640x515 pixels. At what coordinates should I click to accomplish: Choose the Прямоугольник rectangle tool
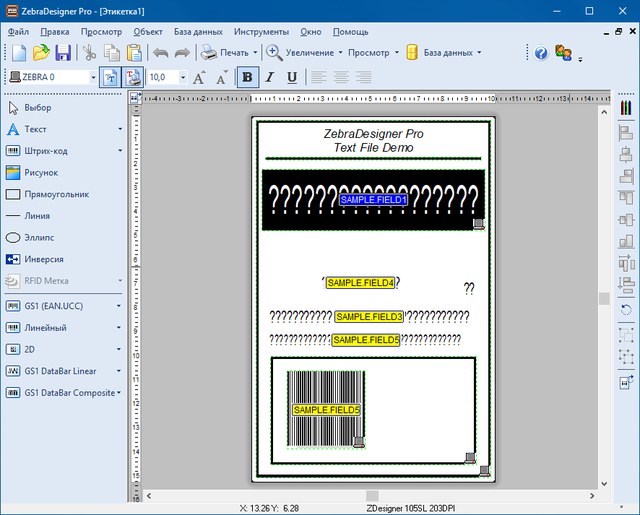[x=55, y=194]
